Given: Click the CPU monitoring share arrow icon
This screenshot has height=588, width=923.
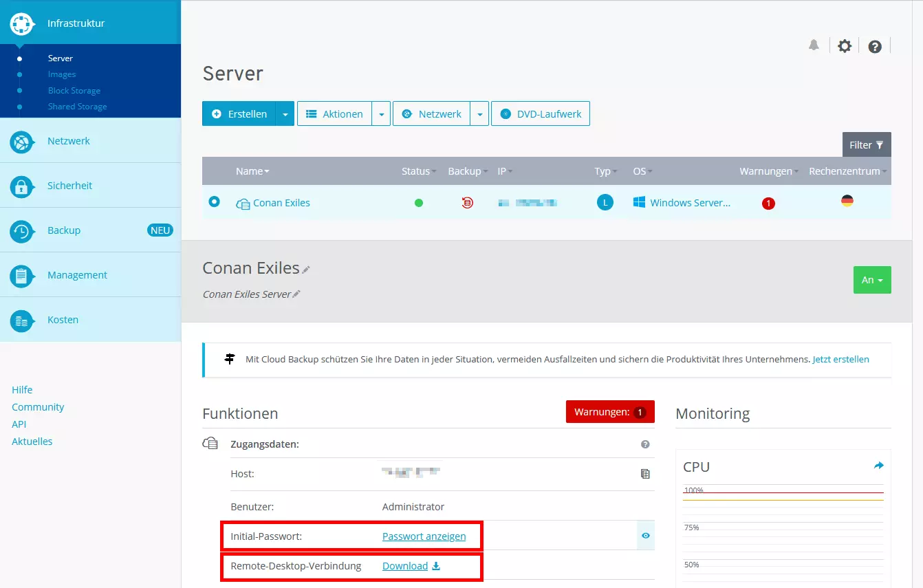Looking at the screenshot, I should click(878, 466).
